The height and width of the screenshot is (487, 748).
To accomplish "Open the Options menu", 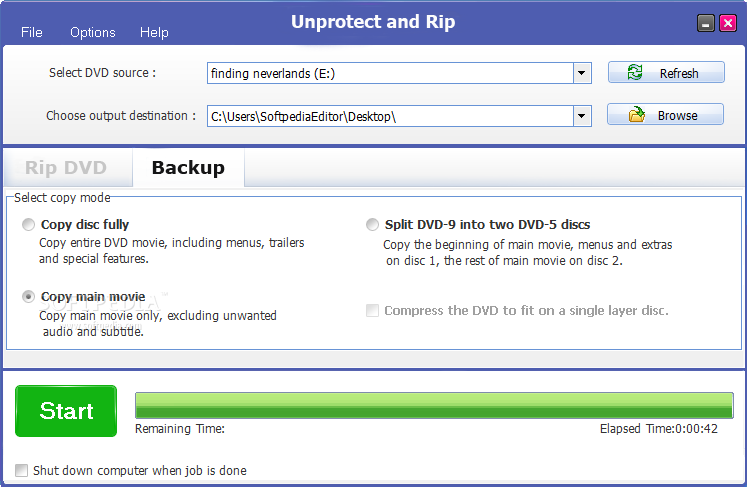I will click(x=93, y=32).
